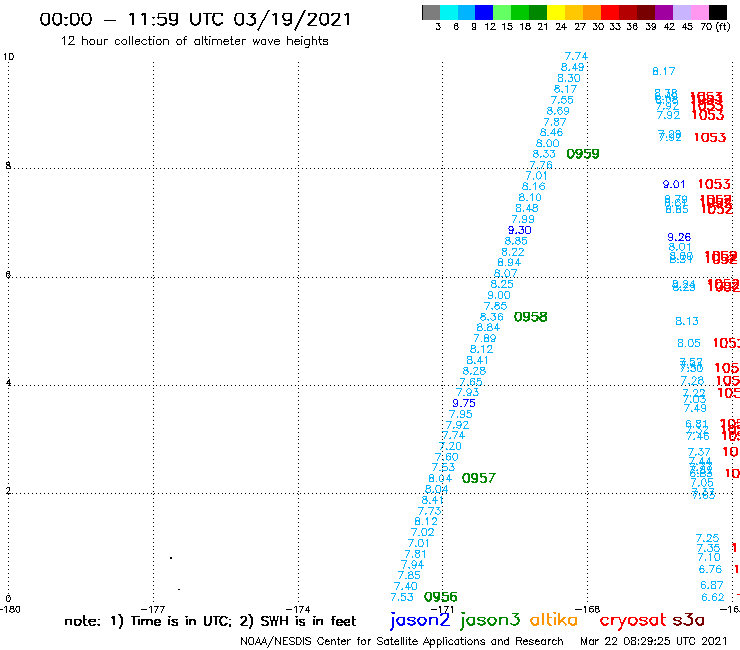The height and width of the screenshot is (650, 740).
Task: Click the 'cryosat' satellite legend label
Action: click(x=633, y=620)
